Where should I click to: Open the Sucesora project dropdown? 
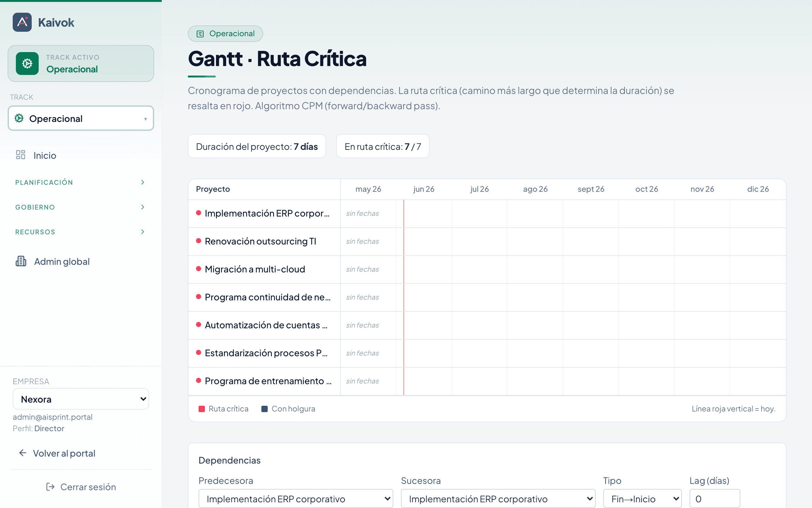[498, 498]
